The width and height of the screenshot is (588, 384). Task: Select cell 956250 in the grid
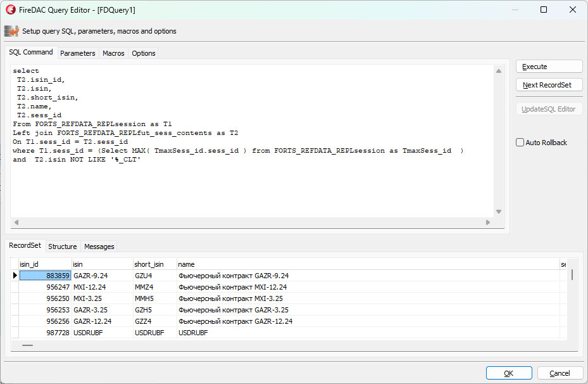tap(45, 298)
